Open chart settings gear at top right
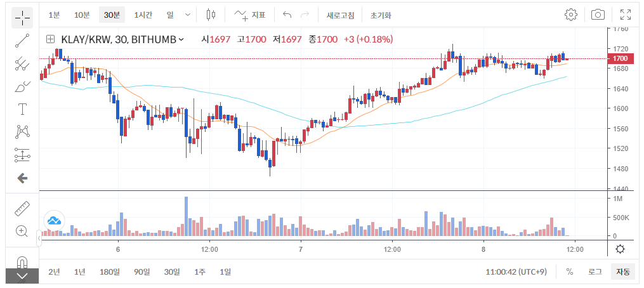This screenshot has height=288, width=644. pyautogui.click(x=571, y=15)
